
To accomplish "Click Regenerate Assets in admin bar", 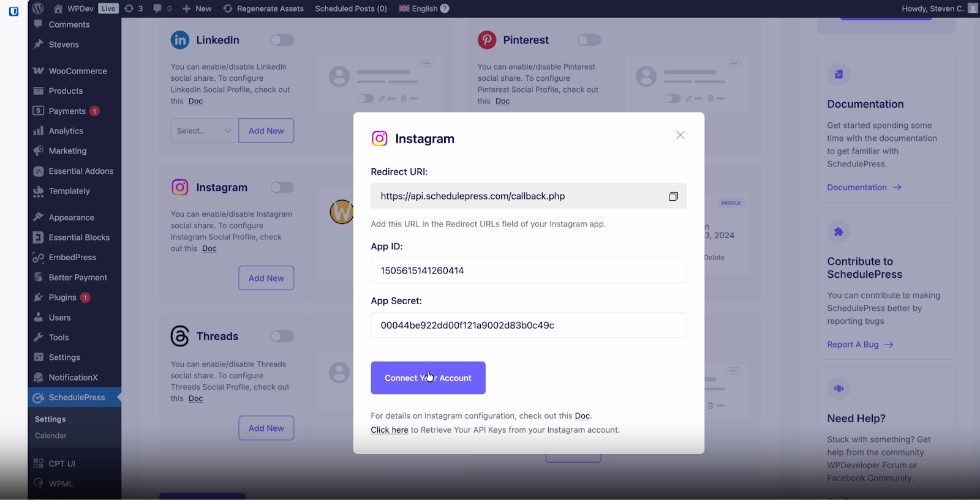I will (263, 9).
